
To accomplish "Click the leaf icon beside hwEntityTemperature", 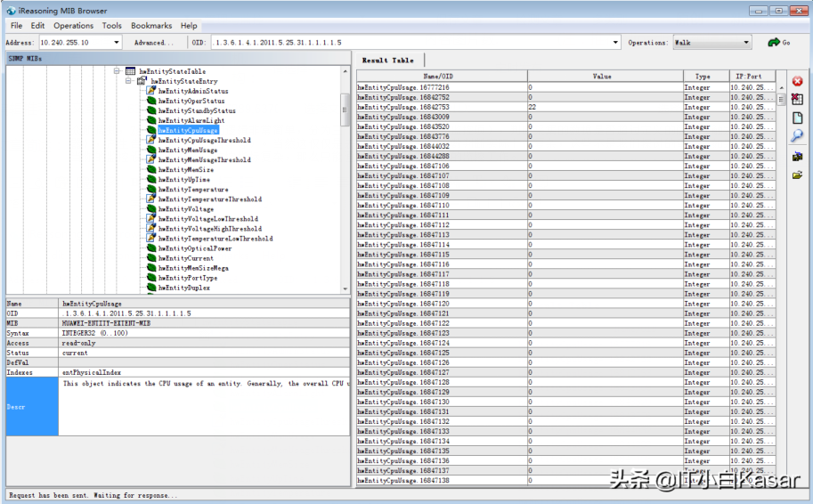I will tap(150, 190).
